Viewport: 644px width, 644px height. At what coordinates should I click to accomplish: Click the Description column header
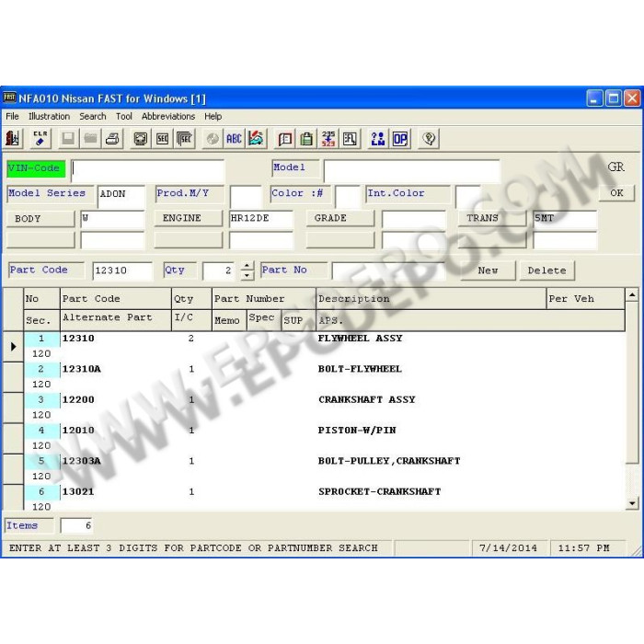[x=431, y=299]
